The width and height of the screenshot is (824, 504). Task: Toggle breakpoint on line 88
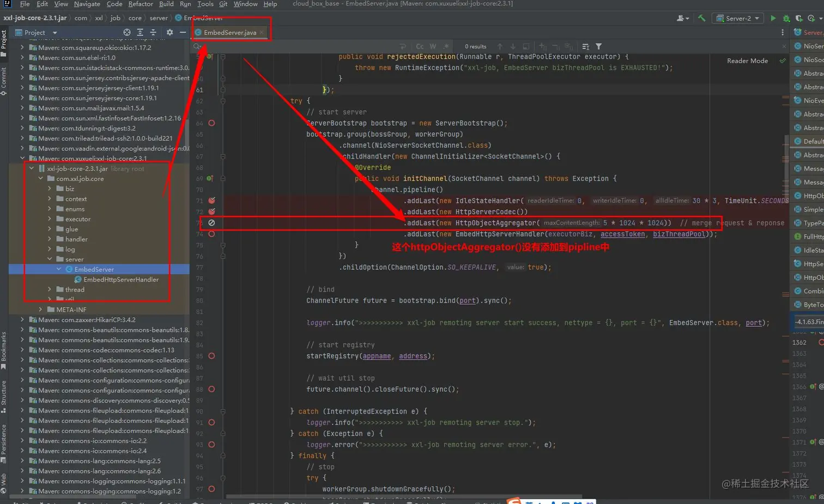click(211, 389)
